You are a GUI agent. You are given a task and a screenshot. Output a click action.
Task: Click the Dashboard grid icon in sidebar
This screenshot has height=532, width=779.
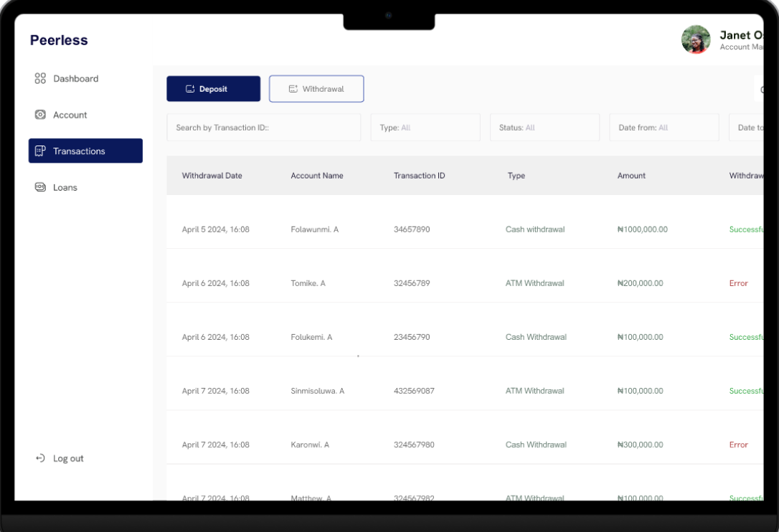tap(40, 79)
